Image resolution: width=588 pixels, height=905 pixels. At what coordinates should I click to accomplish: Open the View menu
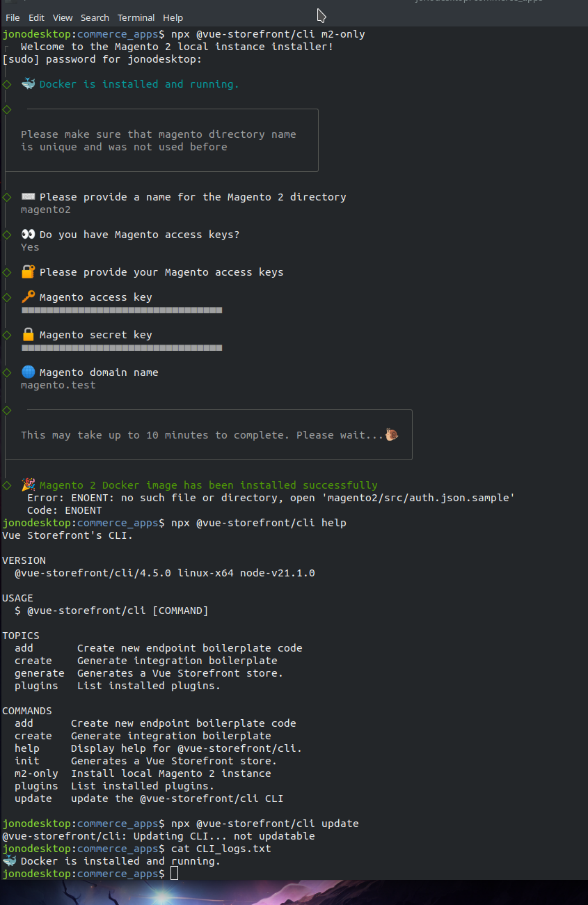click(x=63, y=17)
